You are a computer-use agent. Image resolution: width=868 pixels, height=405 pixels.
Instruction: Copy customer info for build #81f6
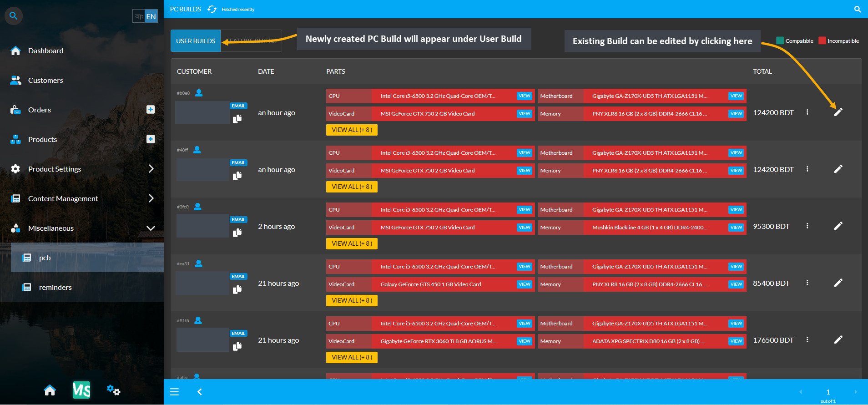coord(237,347)
